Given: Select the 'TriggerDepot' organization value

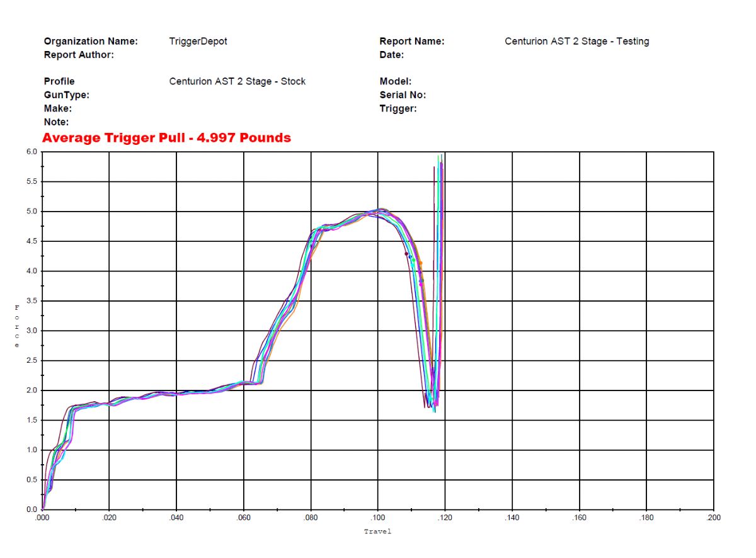Looking at the screenshot, I should 198,42.
